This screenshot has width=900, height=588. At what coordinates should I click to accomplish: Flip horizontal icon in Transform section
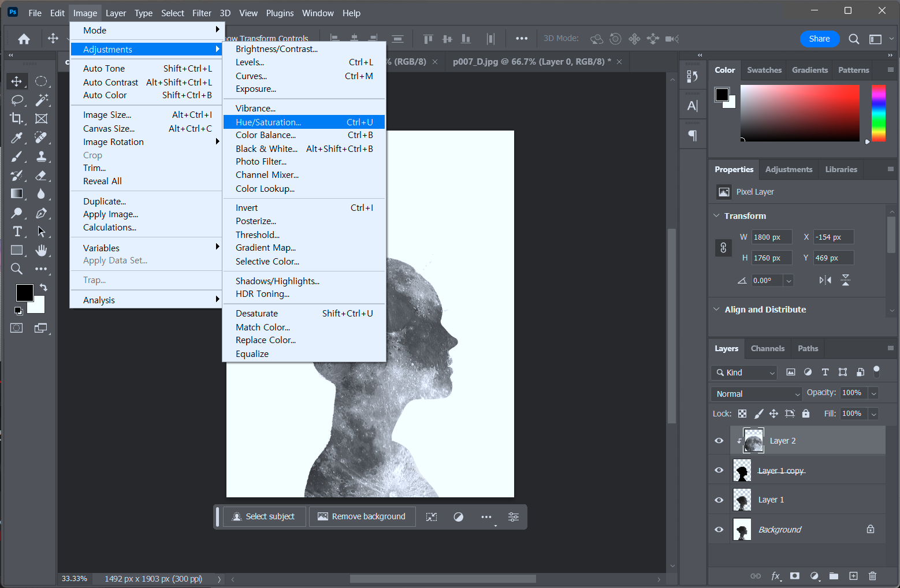(825, 280)
